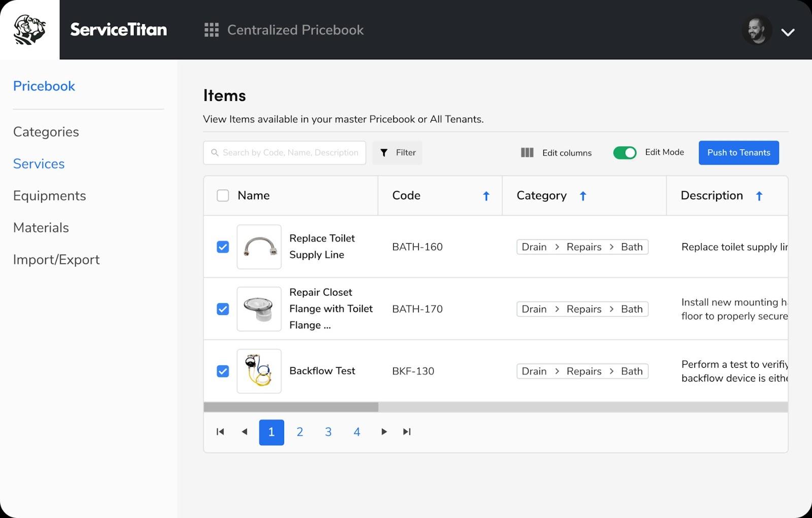
Task: Jump to last page using end arrow
Action: click(406, 432)
